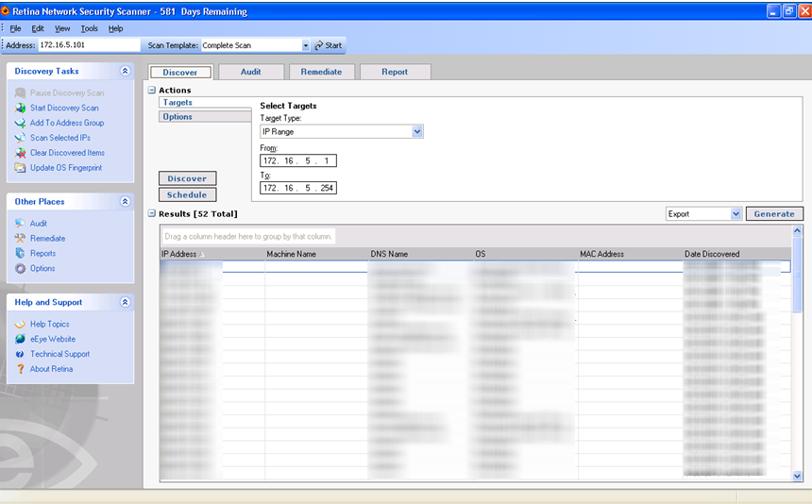Sort results by Date Discovered column
This screenshot has height=504, width=812.
click(x=736, y=254)
